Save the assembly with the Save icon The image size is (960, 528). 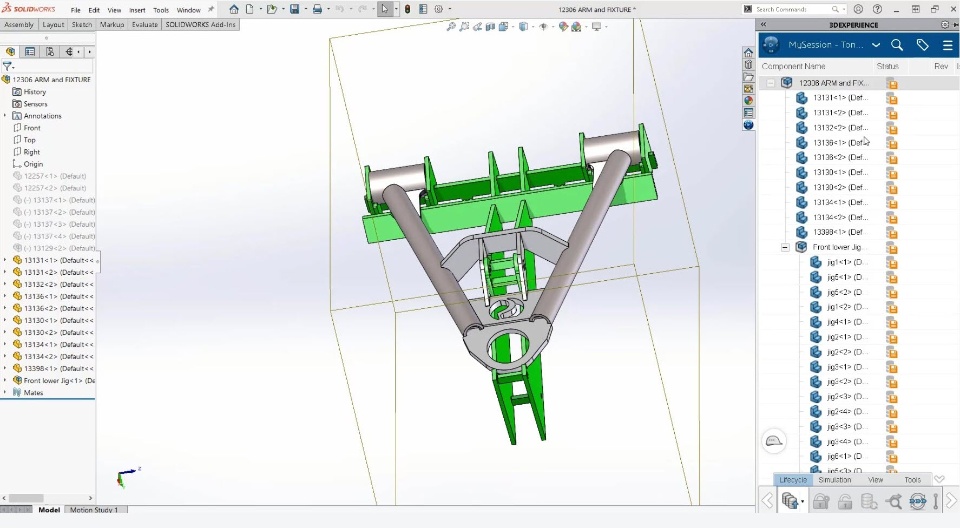click(294, 9)
